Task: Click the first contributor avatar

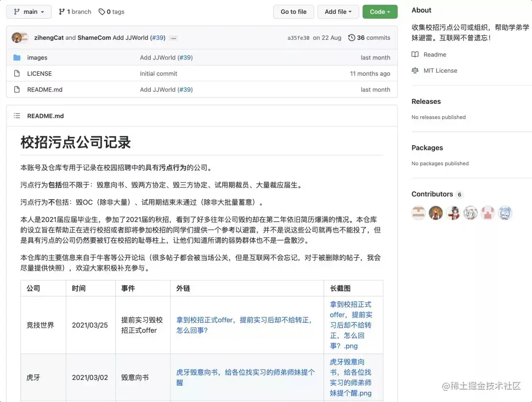Action: click(418, 213)
